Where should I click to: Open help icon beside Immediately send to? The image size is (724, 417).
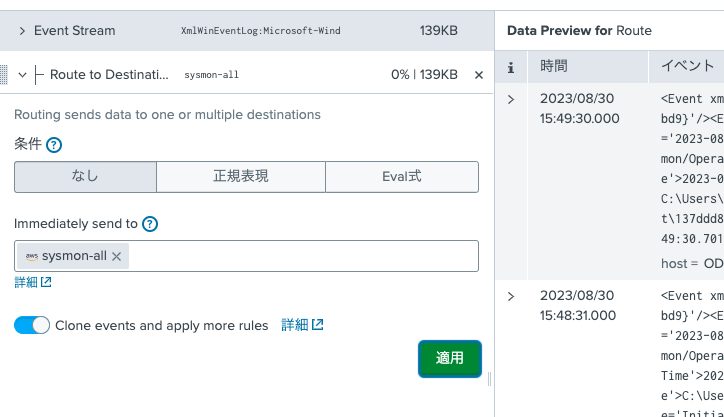tap(150, 224)
